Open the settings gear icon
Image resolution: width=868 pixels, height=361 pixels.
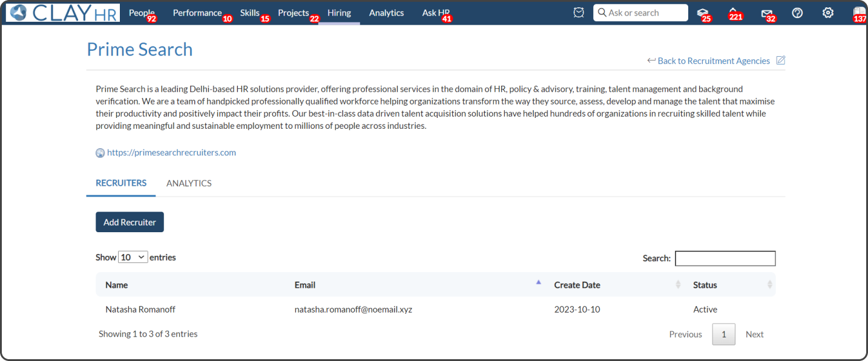click(x=828, y=13)
